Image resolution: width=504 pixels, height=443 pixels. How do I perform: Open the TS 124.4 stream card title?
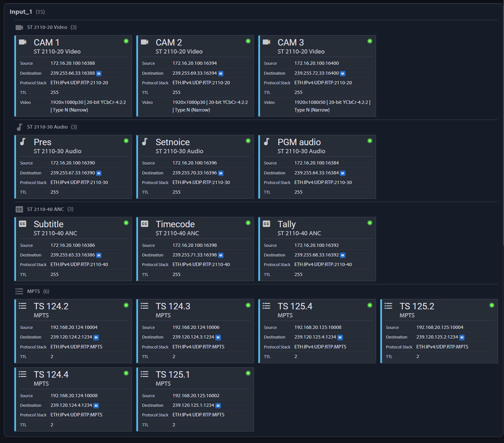click(x=51, y=374)
